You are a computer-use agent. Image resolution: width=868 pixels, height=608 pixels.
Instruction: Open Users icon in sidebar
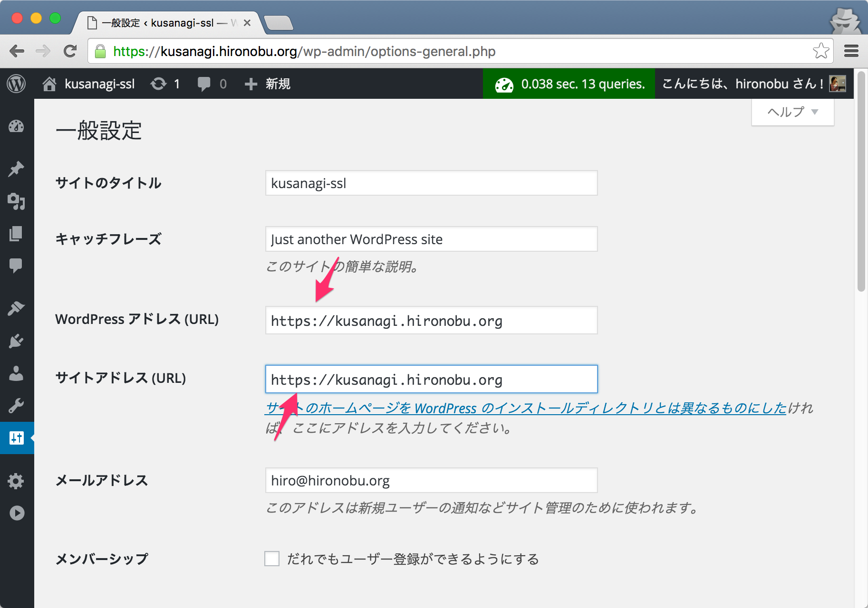pyautogui.click(x=16, y=373)
